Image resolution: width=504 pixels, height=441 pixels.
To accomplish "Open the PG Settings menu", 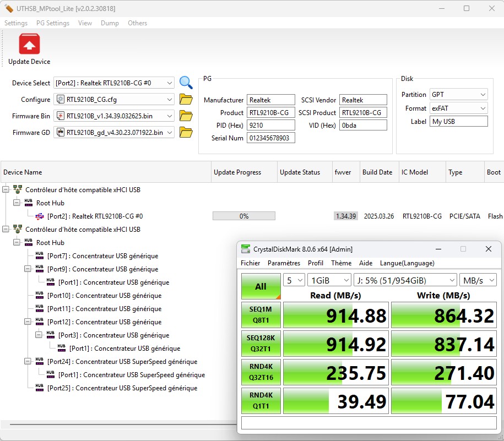I will (x=53, y=23).
